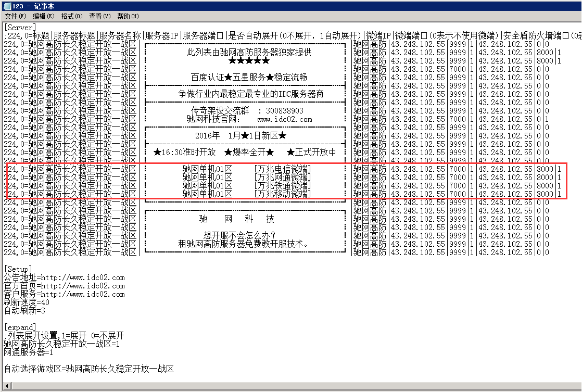The image size is (582, 392).
Task: Click the 驰网科技官网: label
Action: click(213, 119)
